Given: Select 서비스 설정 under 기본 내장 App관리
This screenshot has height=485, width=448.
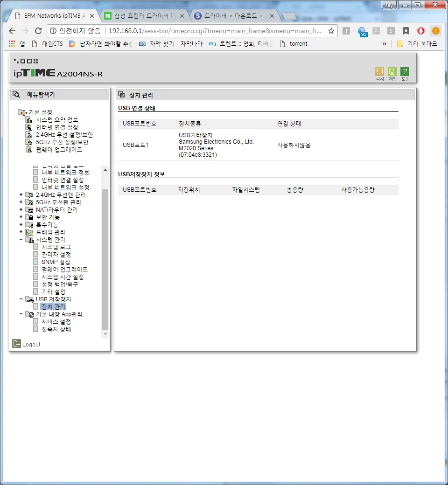Looking at the screenshot, I should tap(56, 321).
